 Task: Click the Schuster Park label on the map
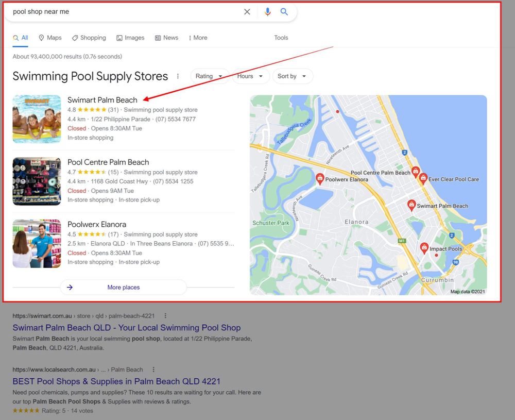[271, 223]
